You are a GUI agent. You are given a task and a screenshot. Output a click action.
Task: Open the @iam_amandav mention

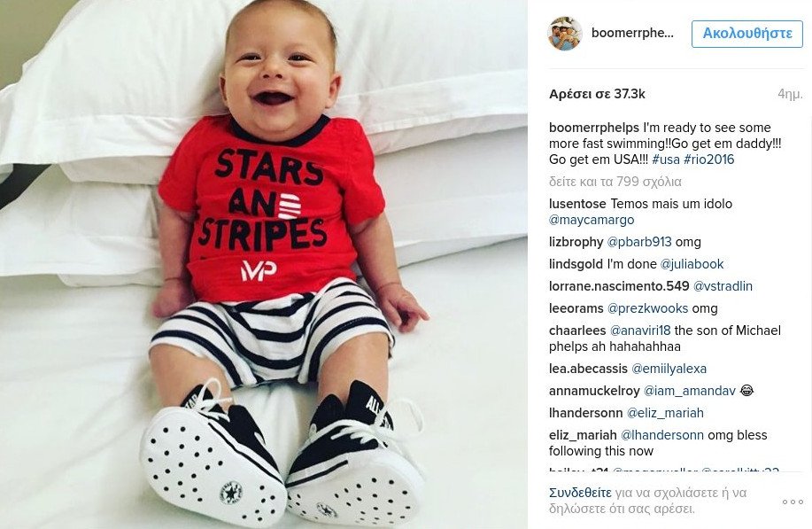pyautogui.click(x=689, y=391)
